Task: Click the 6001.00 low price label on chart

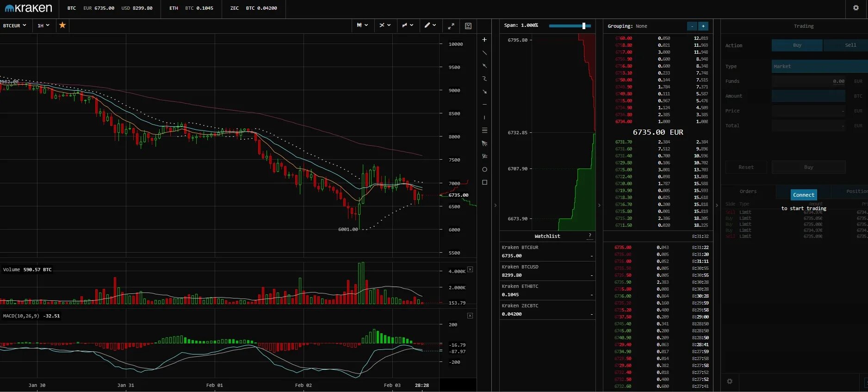Action: tap(348, 229)
